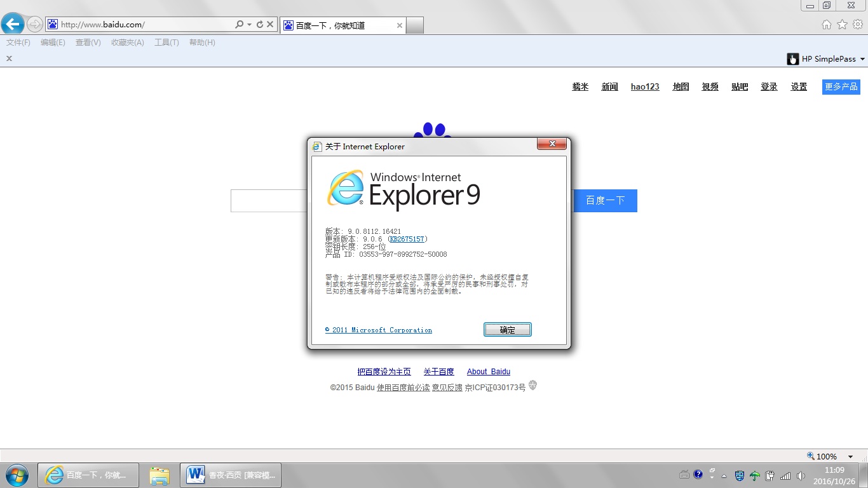Image resolution: width=868 pixels, height=488 pixels.
Task: Open the network signal tray icon
Action: click(785, 475)
